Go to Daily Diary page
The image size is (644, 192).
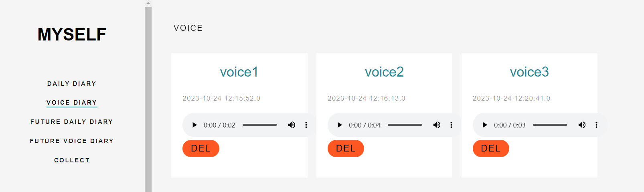point(72,84)
